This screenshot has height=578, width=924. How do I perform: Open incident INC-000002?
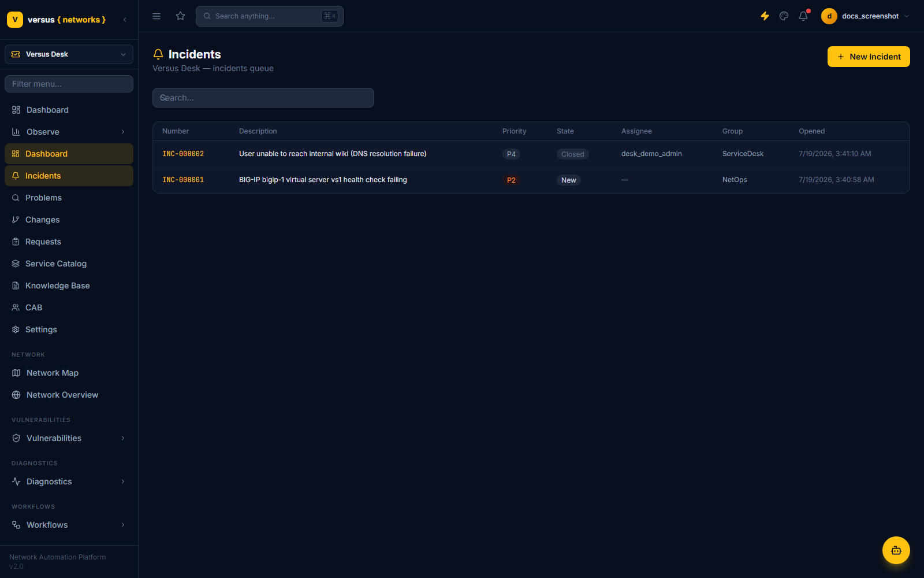(x=183, y=154)
